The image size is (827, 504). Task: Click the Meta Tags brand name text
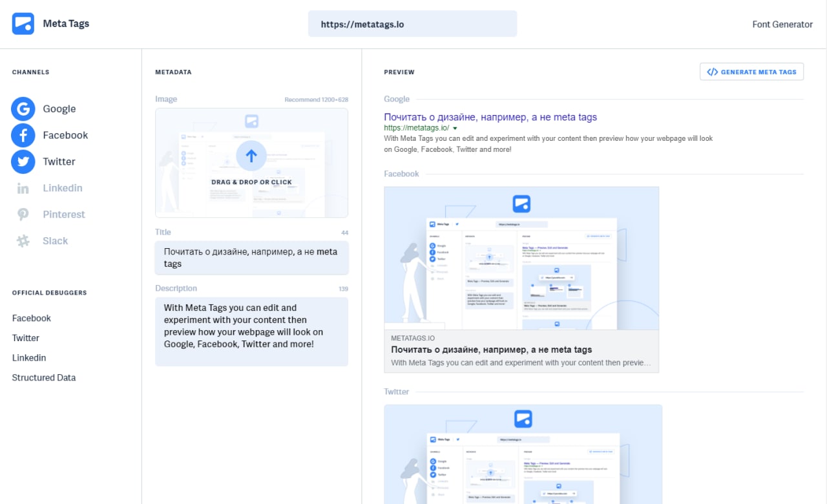tap(66, 24)
